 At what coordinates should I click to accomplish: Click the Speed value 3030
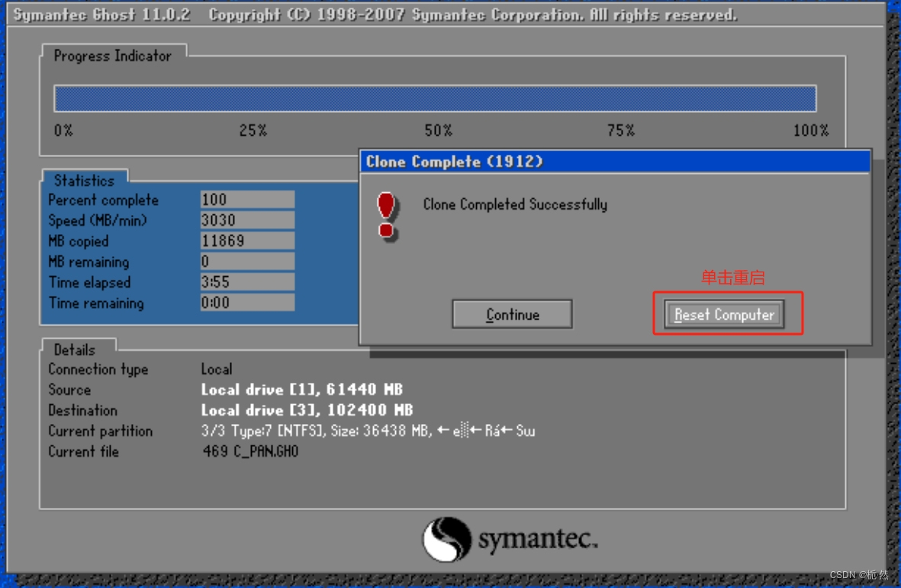tap(248, 220)
